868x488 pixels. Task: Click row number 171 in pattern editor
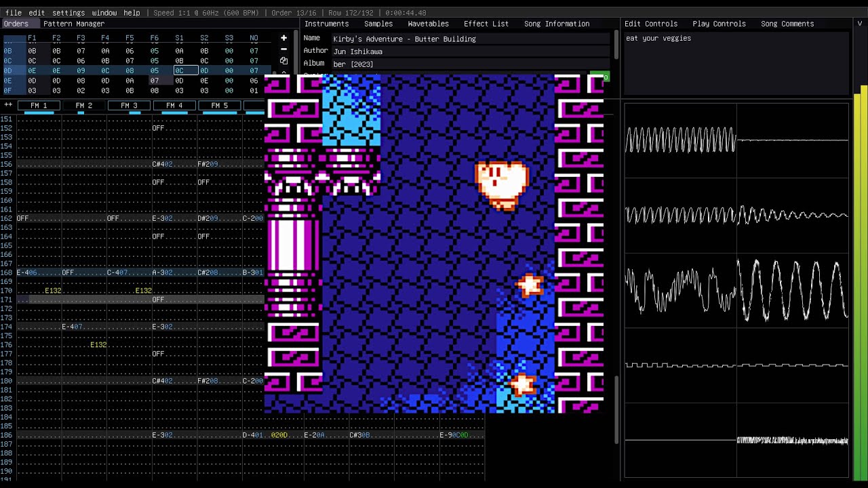[x=6, y=300]
